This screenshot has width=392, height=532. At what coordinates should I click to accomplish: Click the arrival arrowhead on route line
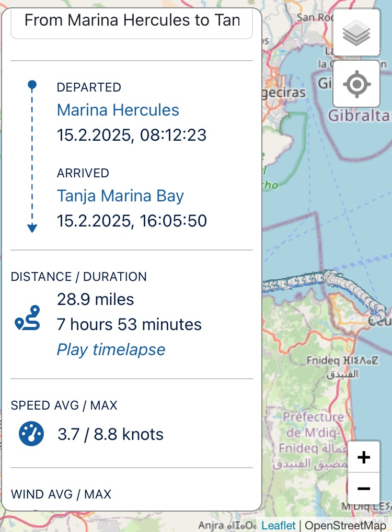[32, 228]
